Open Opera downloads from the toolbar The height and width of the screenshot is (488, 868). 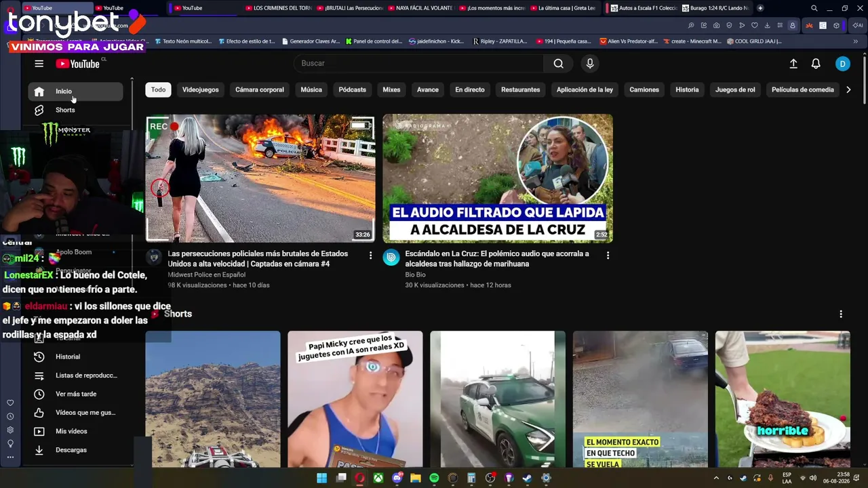pos(767,26)
